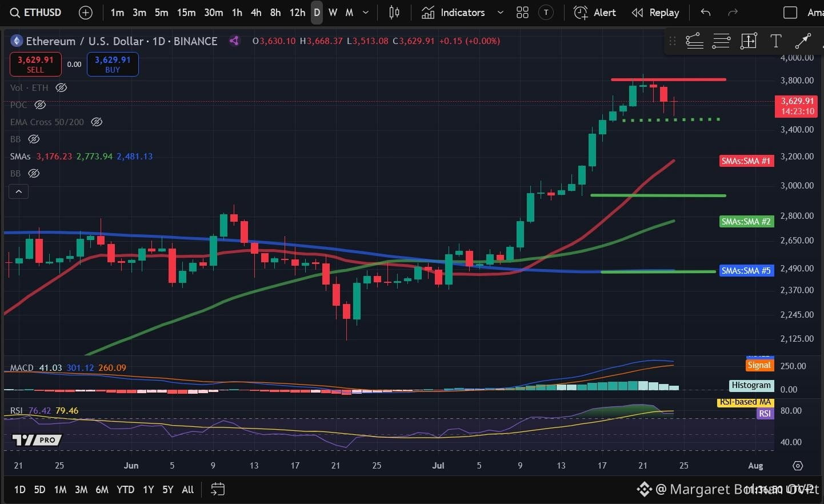824x504 pixels.
Task: Set the date range to YTD
Action: [125, 489]
